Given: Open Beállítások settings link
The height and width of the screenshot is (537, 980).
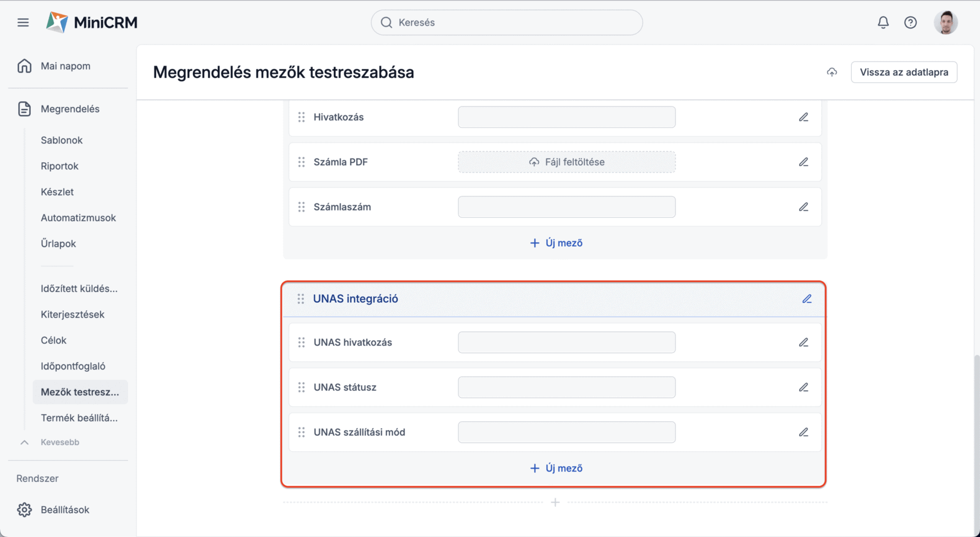Looking at the screenshot, I should (x=65, y=509).
